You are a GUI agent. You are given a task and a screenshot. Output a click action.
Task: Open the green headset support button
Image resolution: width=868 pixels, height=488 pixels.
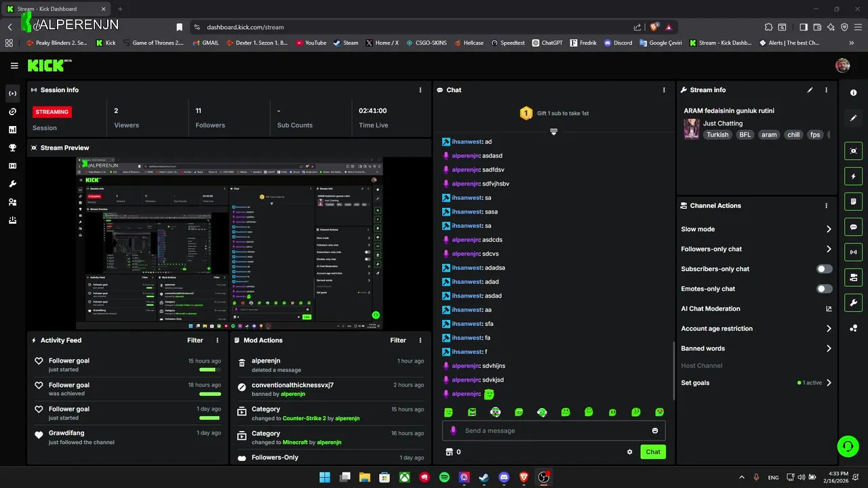coord(848,446)
